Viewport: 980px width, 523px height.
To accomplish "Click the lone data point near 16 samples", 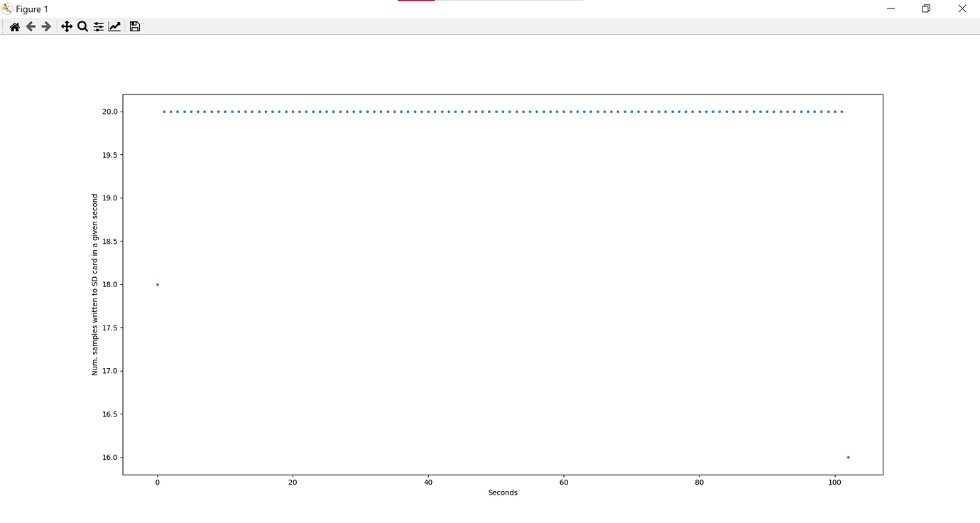I will 849,457.
